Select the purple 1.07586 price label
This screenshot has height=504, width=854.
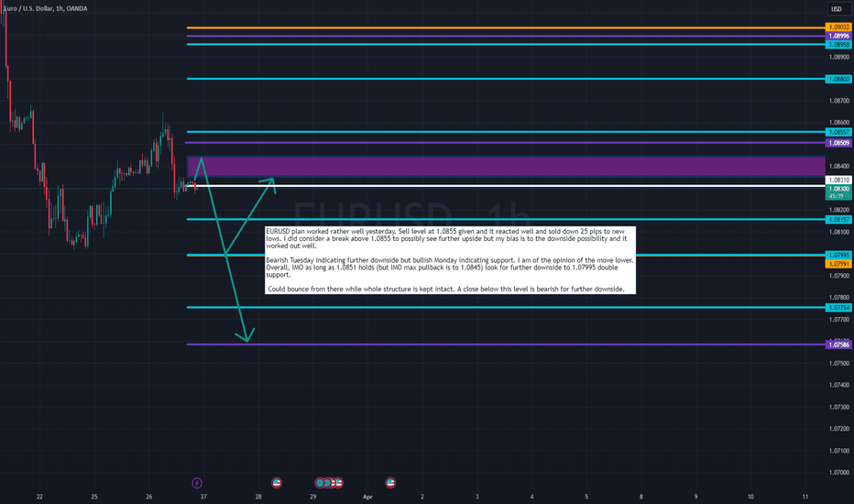(838, 345)
